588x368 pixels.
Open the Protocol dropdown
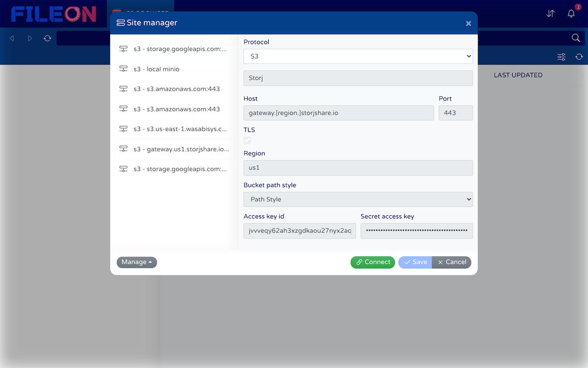coord(358,56)
